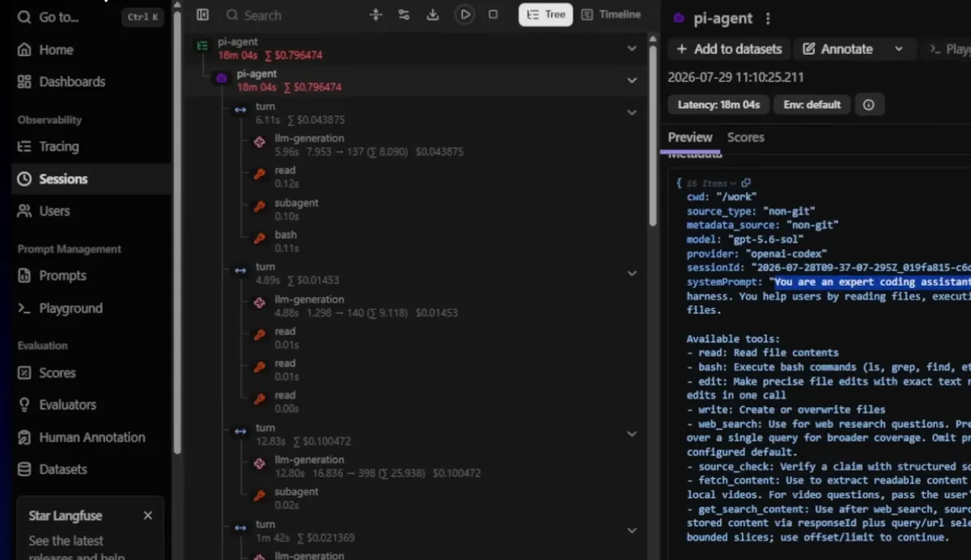The image size is (971, 560).
Task: Click the play button in toolbar
Action: (464, 15)
